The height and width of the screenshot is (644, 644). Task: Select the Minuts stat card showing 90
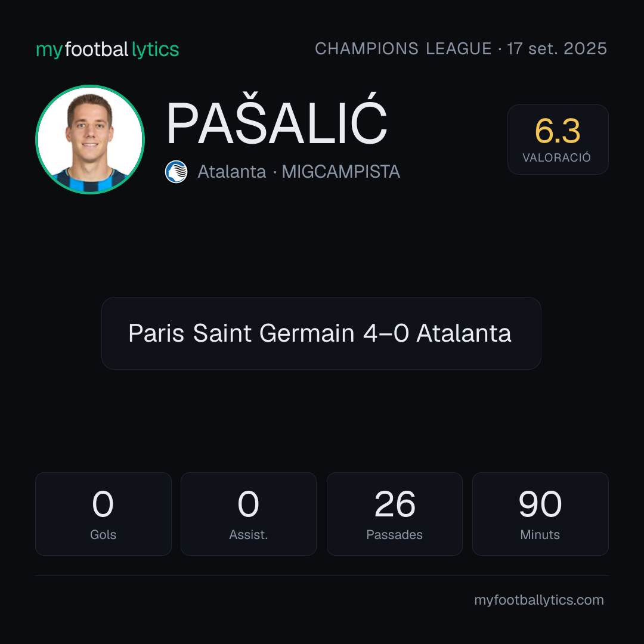pyautogui.click(x=540, y=514)
